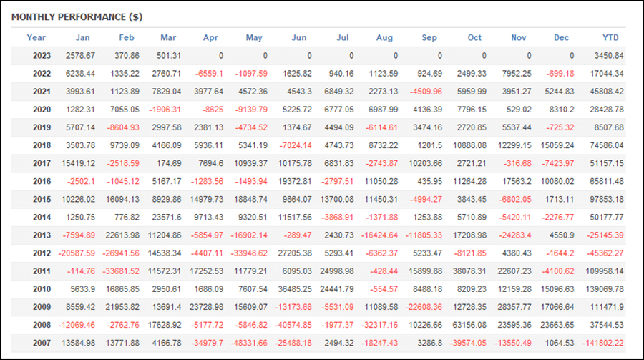
Task: Click the 2010 Jun value 36485.25
Action: click(295, 289)
